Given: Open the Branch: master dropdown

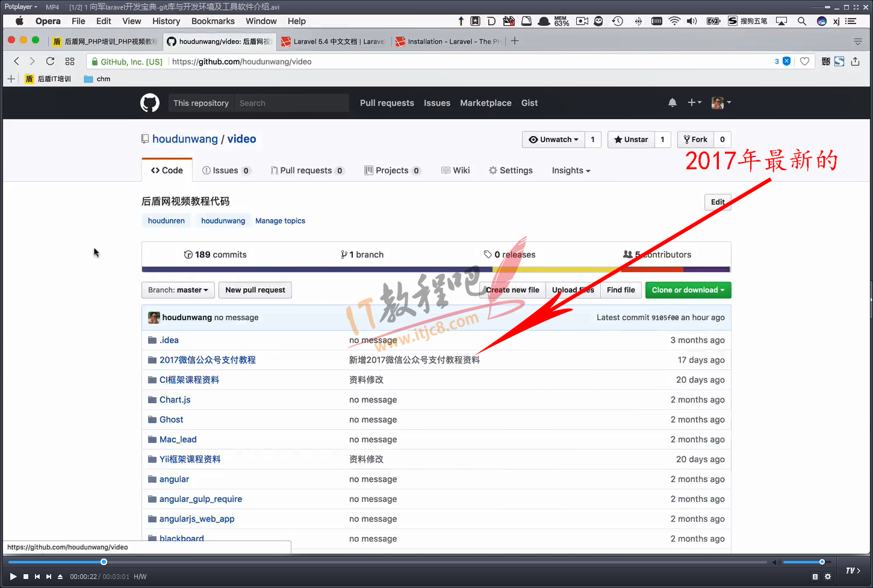Looking at the screenshot, I should coord(178,290).
